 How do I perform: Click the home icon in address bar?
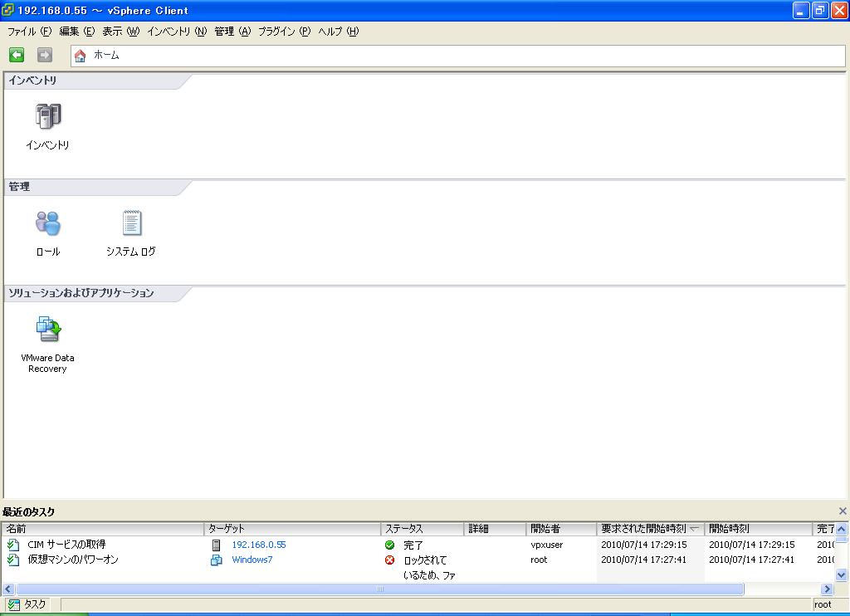point(81,56)
